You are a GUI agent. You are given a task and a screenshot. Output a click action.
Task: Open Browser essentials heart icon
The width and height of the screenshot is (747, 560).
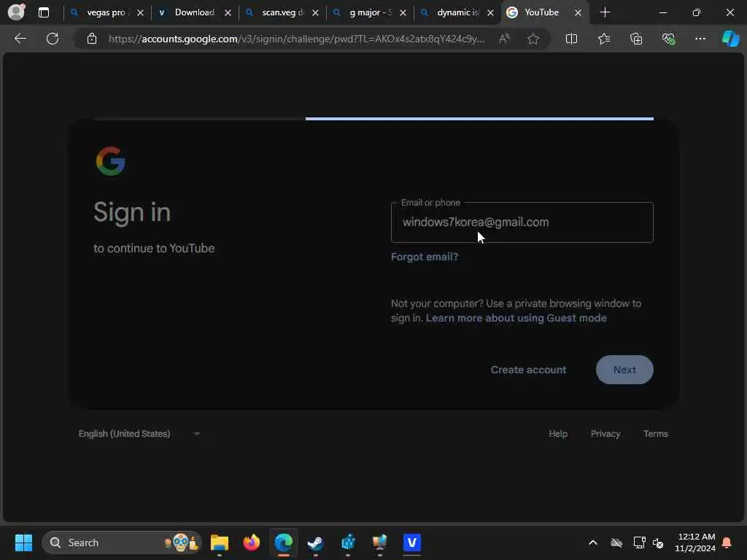(x=668, y=39)
